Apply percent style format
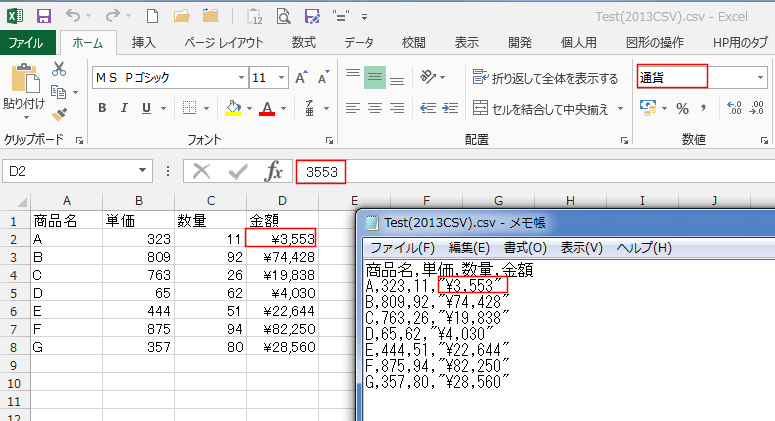 click(683, 108)
